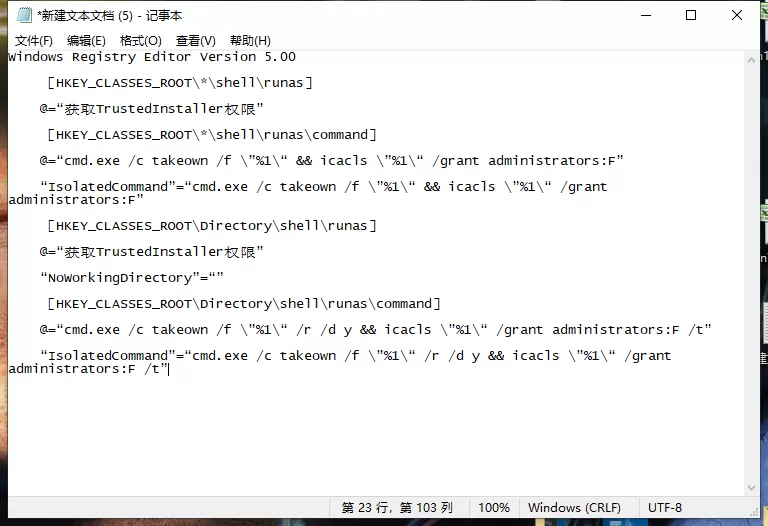
Task: Open the 文件(F) menu
Action: click(x=33, y=41)
